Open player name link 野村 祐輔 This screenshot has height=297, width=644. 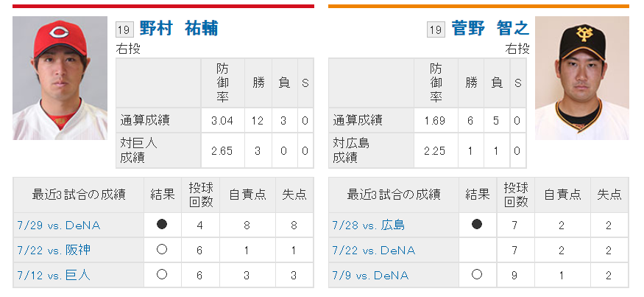[x=179, y=29]
